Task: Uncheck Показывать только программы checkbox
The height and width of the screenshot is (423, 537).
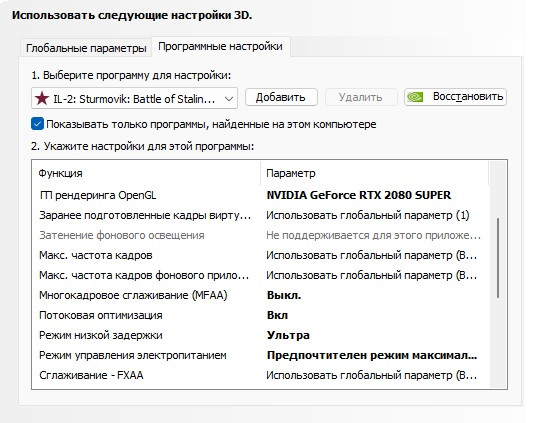Action: coord(37,124)
